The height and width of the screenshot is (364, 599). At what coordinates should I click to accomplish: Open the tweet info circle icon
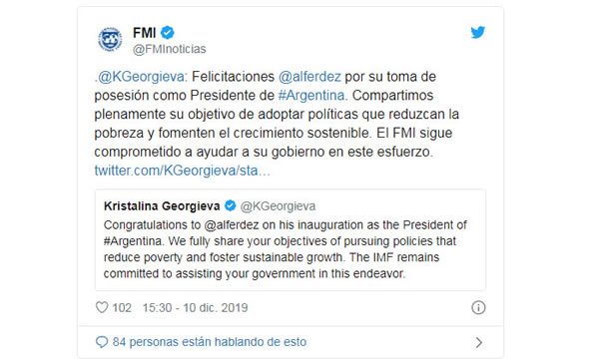[x=478, y=307]
